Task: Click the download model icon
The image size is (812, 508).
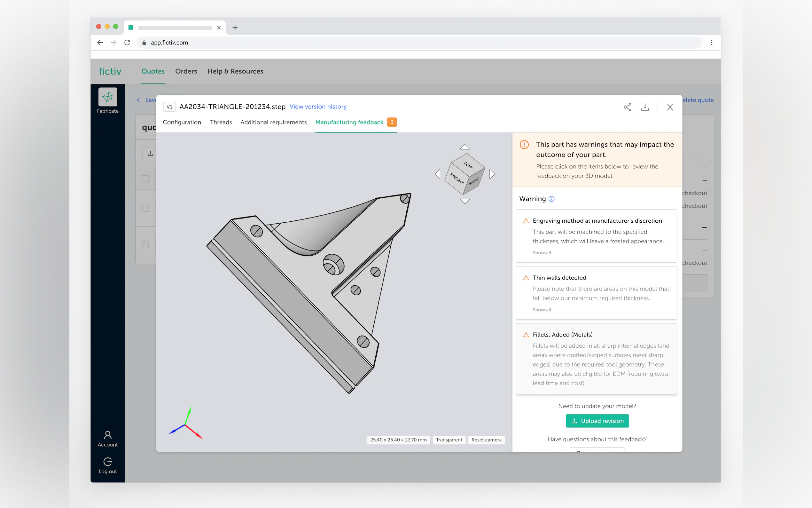Action: [645, 107]
